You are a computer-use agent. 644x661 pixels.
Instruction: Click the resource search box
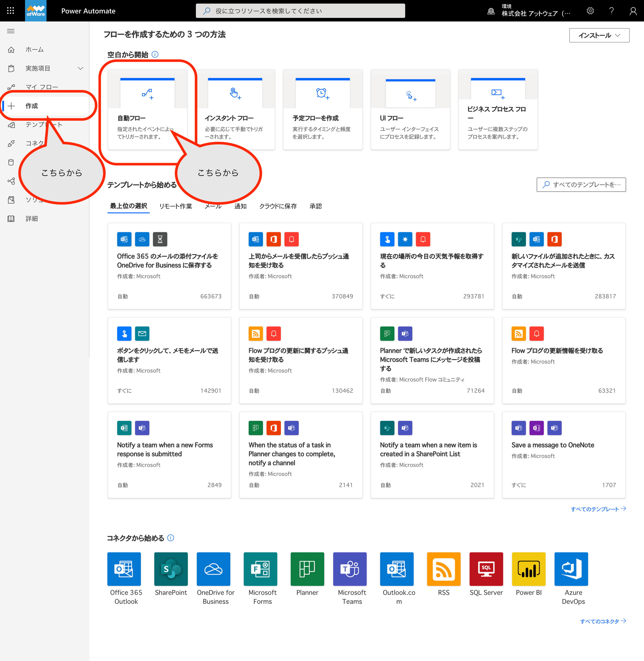point(300,11)
